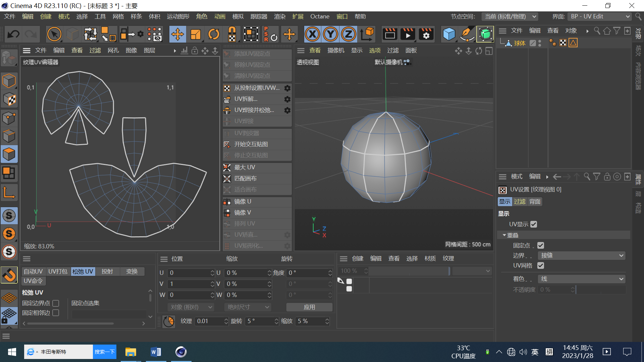Click the U position input field
Screen dimensions: 644x362
click(x=190, y=273)
